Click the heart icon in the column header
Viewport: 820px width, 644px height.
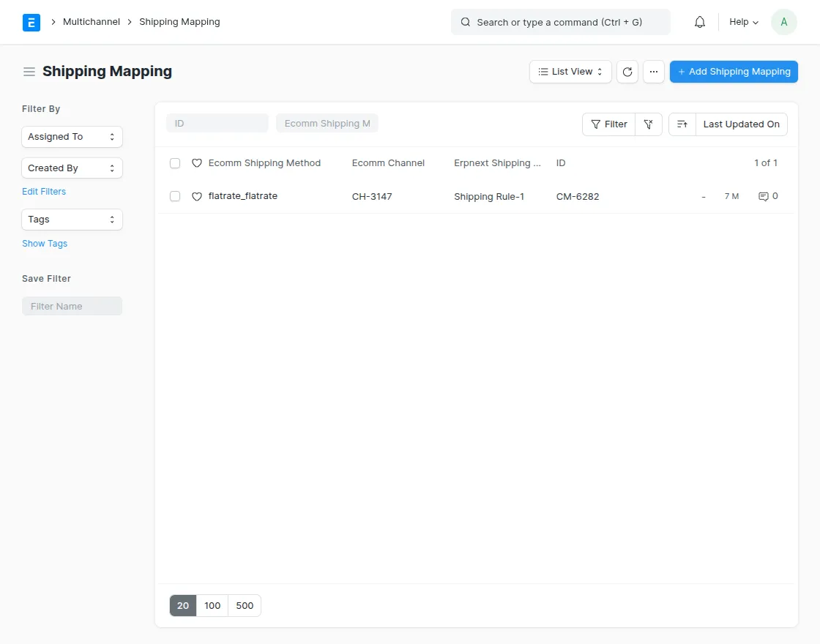tap(197, 162)
